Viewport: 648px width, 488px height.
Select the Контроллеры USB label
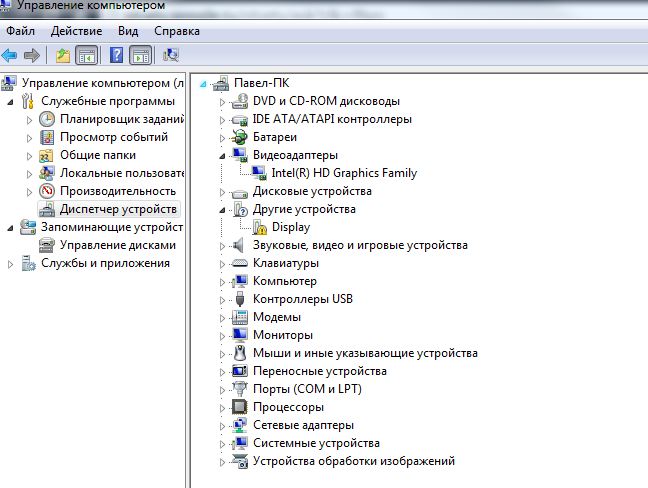click(x=303, y=299)
